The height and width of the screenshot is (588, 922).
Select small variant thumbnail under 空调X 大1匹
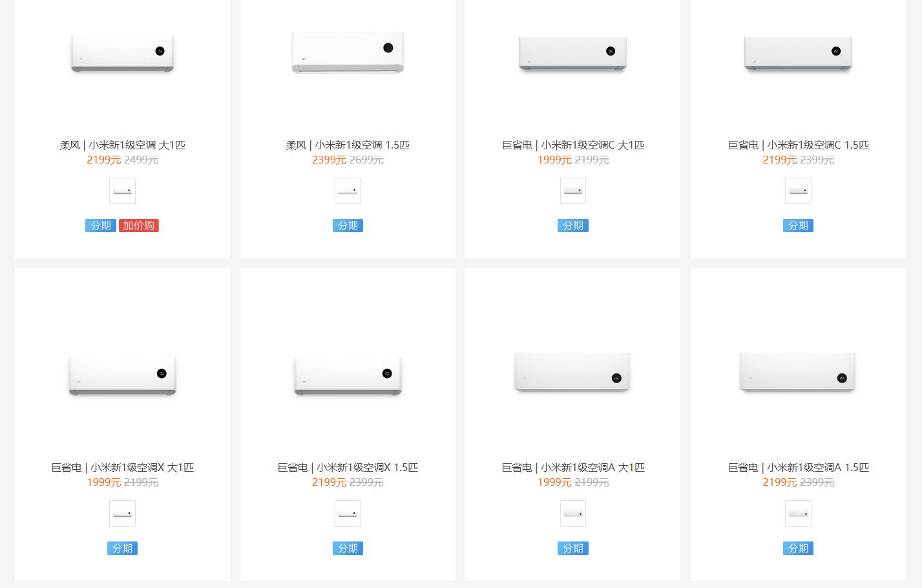[122, 514]
